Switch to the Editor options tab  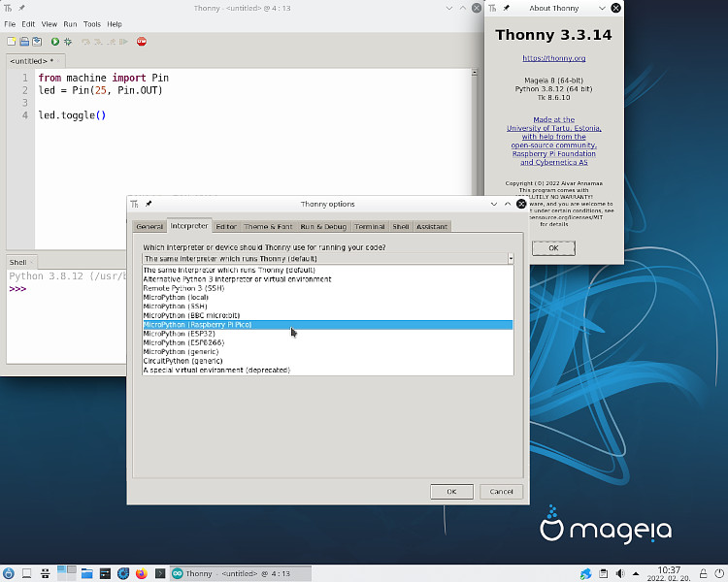[x=226, y=226]
